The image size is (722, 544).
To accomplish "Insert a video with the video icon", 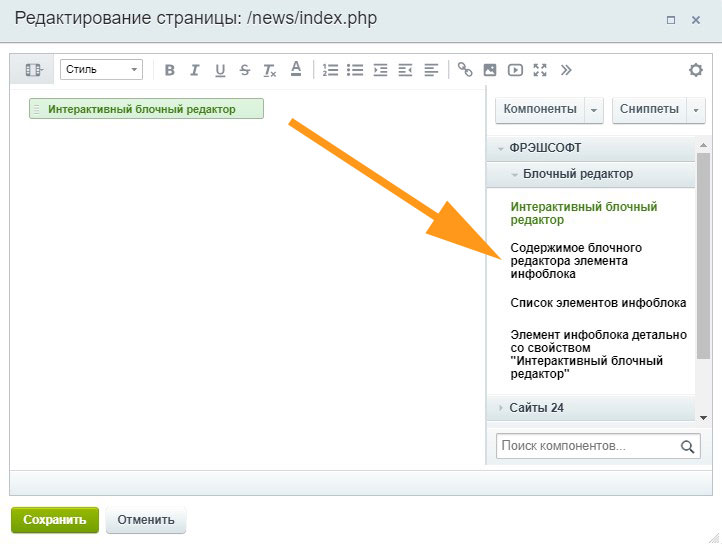I will pyautogui.click(x=515, y=70).
